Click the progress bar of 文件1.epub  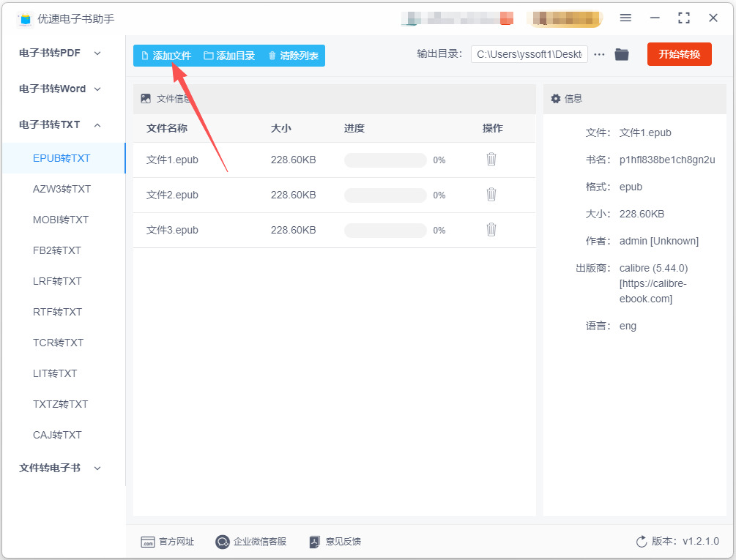tap(385, 160)
